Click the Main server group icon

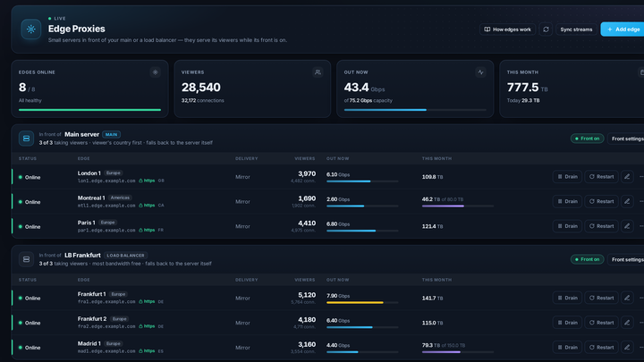[x=26, y=139]
